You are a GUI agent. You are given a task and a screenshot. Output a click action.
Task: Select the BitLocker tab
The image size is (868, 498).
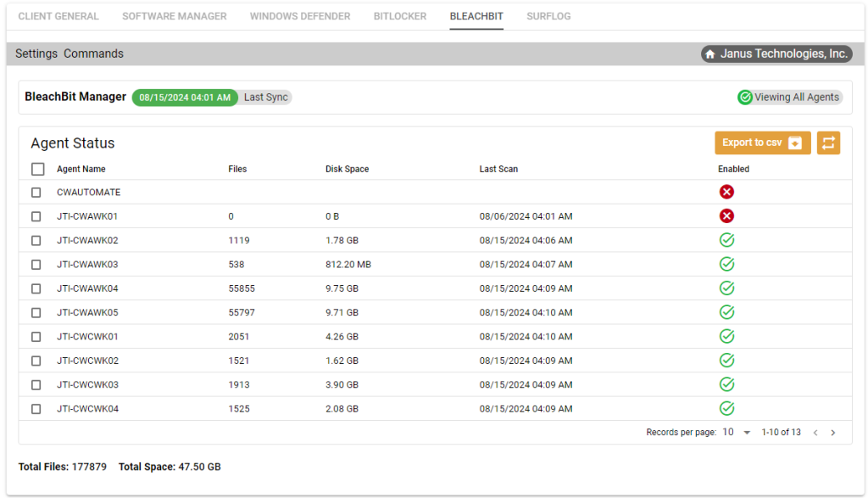click(x=399, y=15)
